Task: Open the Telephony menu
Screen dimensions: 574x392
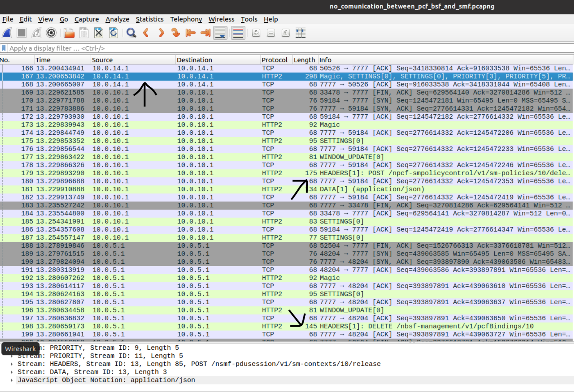Action: (x=186, y=19)
